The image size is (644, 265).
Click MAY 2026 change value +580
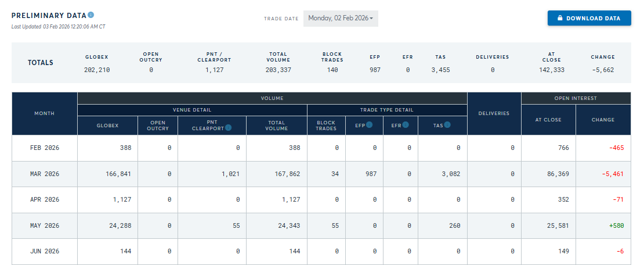click(617, 225)
